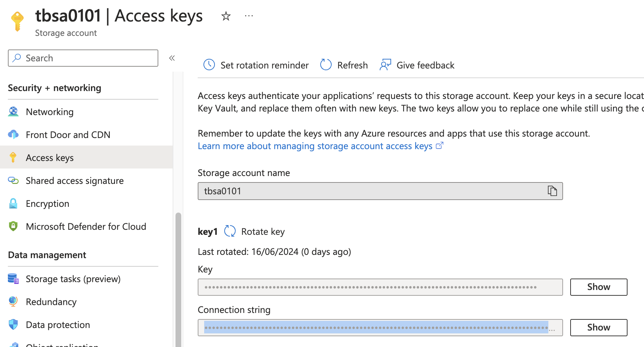
Task: Open Learn more about managing access keys link
Action: [x=315, y=146]
